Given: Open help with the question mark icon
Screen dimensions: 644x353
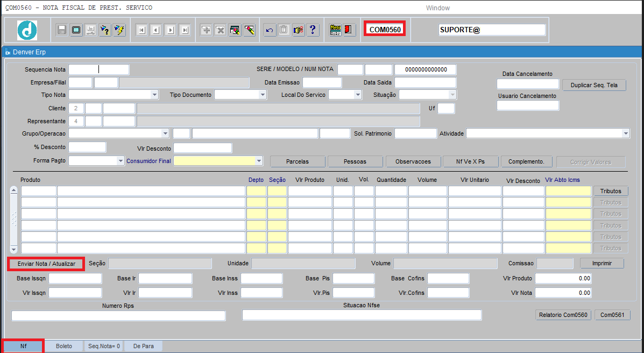Looking at the screenshot, I should [313, 30].
